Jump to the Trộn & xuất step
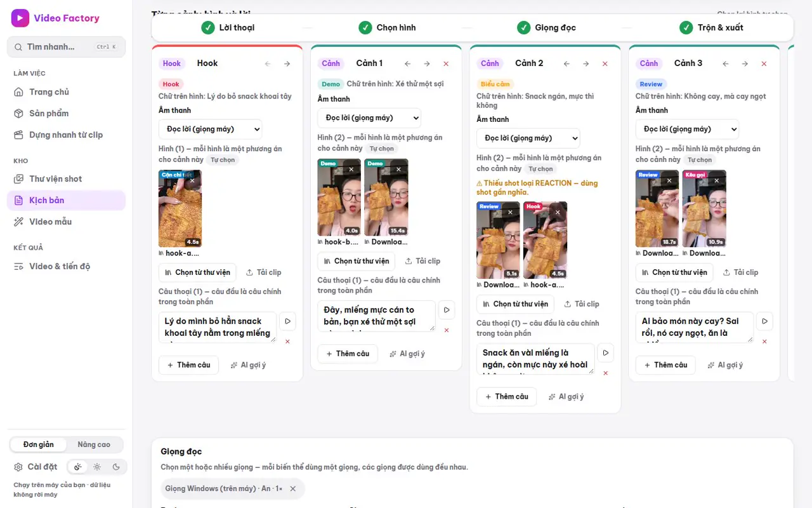Image resolution: width=812 pixels, height=508 pixels. 711,27
